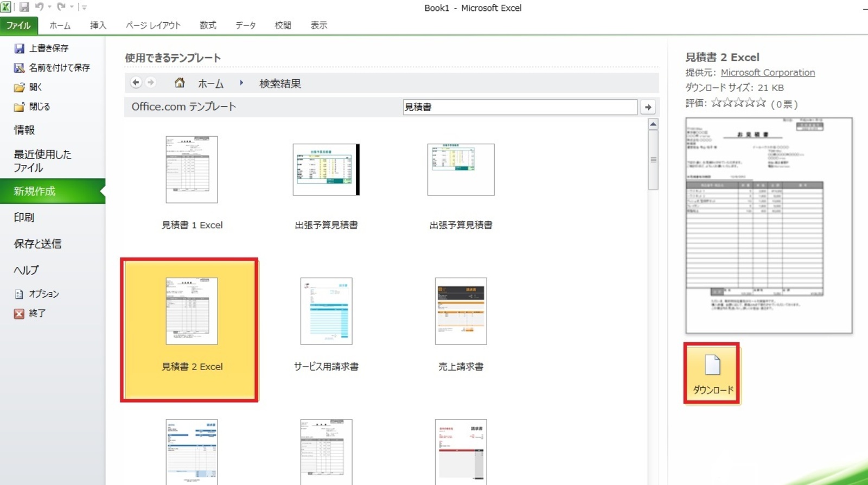Click the search go arrow button
The width and height of the screenshot is (868, 485).
point(648,107)
